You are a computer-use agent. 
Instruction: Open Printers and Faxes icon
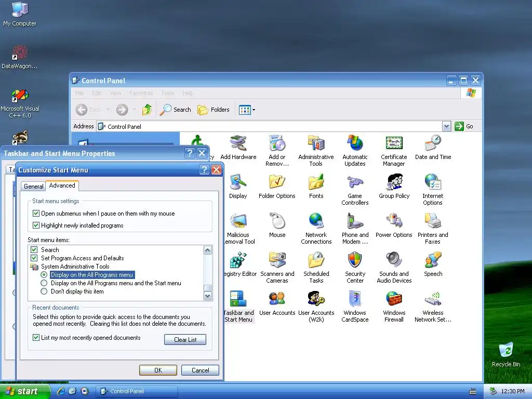click(433, 229)
